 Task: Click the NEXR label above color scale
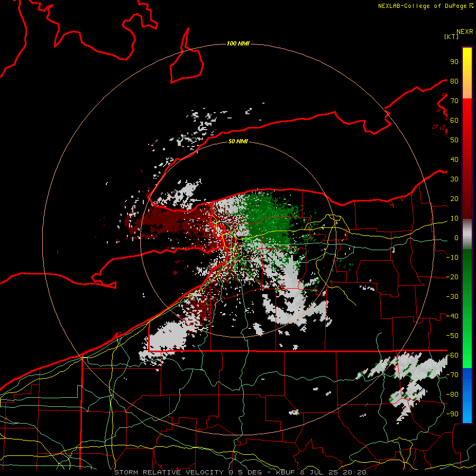point(465,32)
